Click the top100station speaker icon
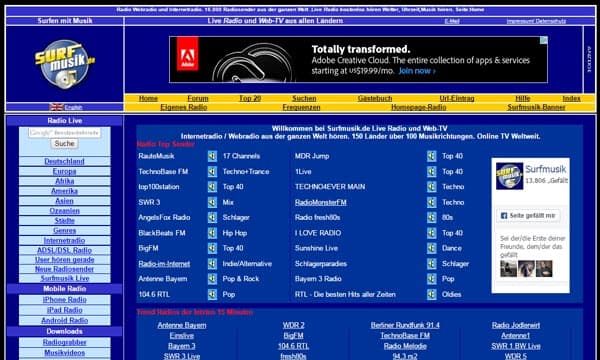Screen dimensions: 600x360 pyautogui.click(x=212, y=187)
